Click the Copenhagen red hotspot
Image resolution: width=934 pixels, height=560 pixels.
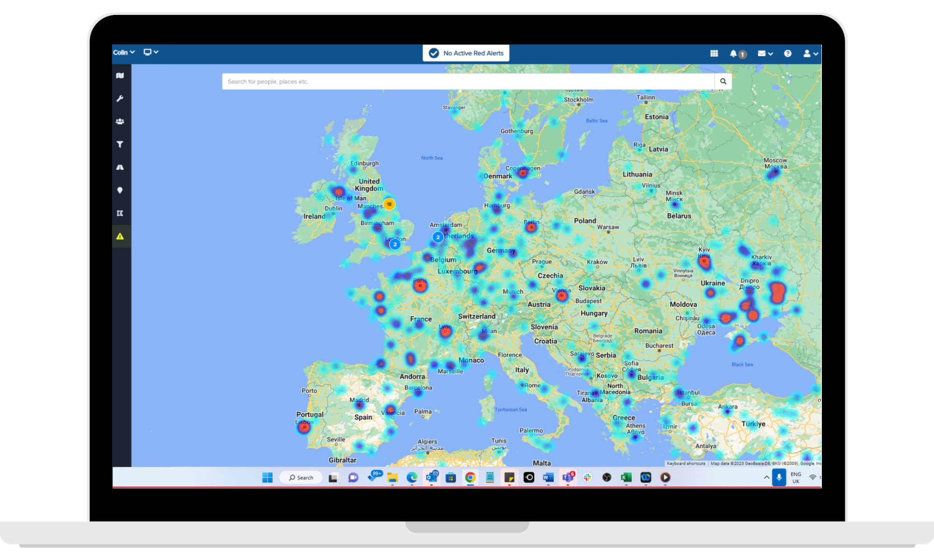(x=523, y=173)
